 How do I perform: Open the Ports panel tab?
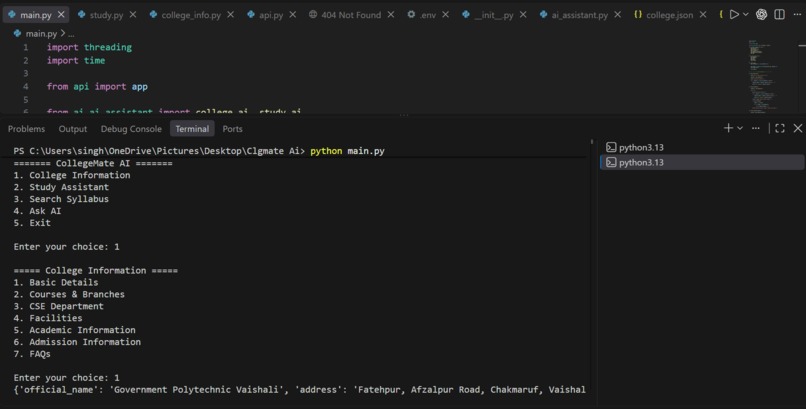tap(232, 129)
